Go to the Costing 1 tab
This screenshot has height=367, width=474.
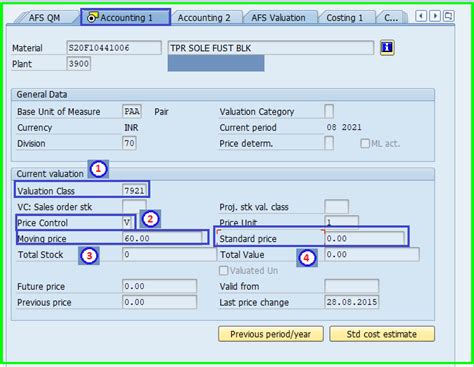345,18
